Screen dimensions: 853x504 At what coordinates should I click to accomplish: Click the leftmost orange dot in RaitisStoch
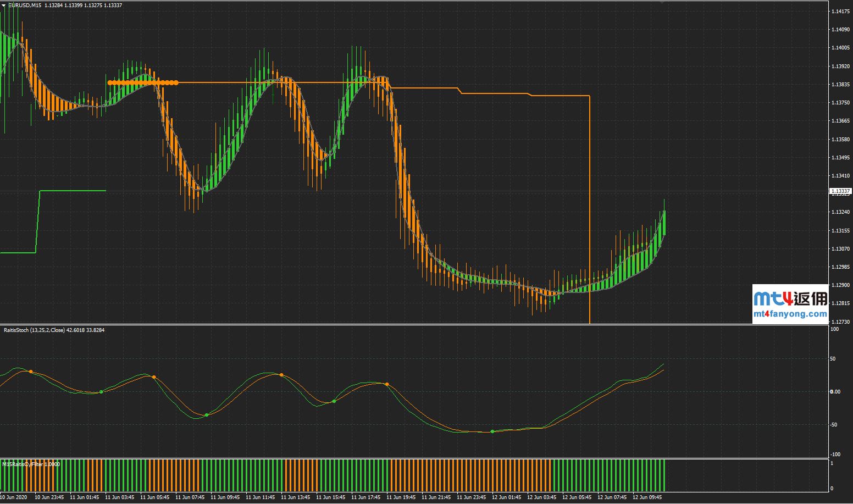tap(31, 372)
